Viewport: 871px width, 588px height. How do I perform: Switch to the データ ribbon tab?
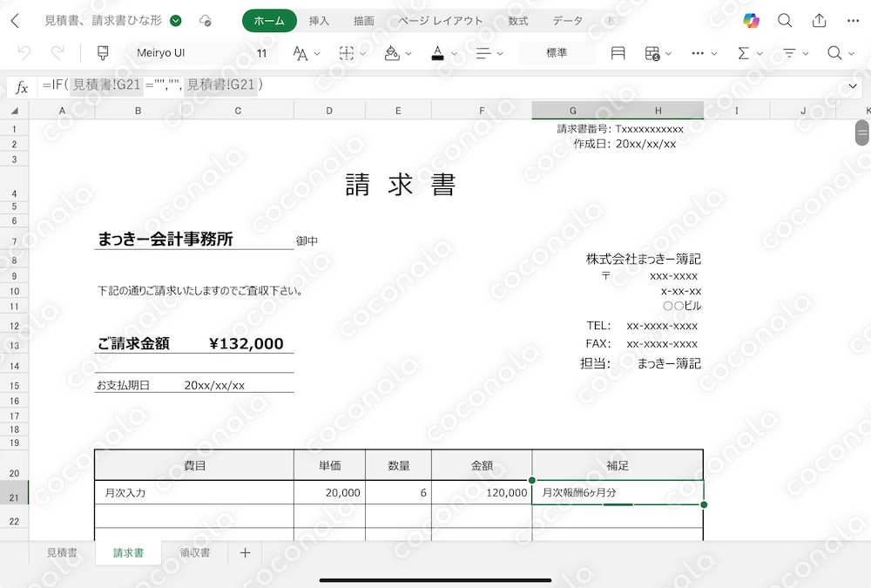567,21
